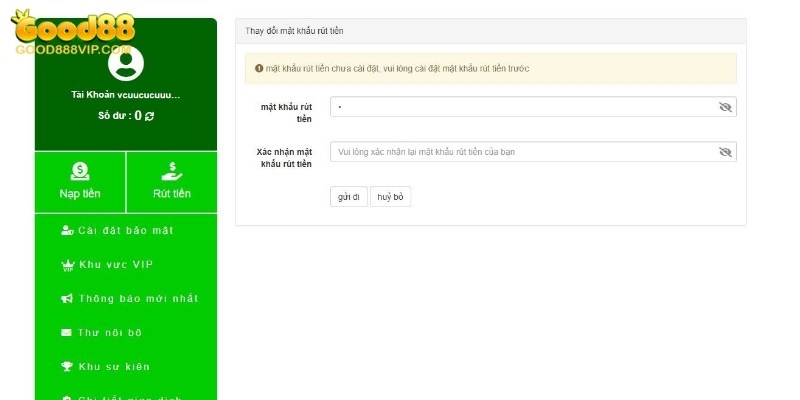Screen dimensions: 800x400
Task: Click the Thư nội bộ envelope icon
Action: 67,333
